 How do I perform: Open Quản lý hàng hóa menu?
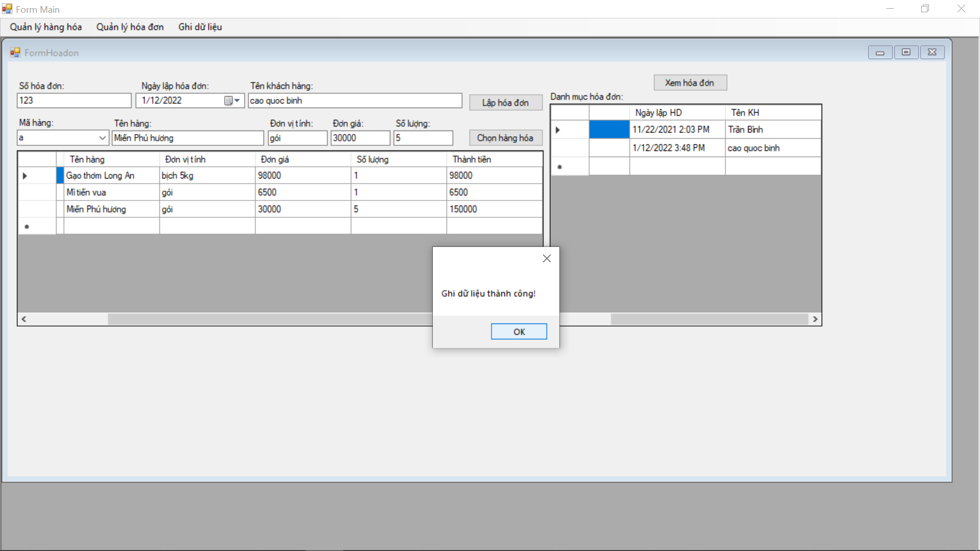46,27
